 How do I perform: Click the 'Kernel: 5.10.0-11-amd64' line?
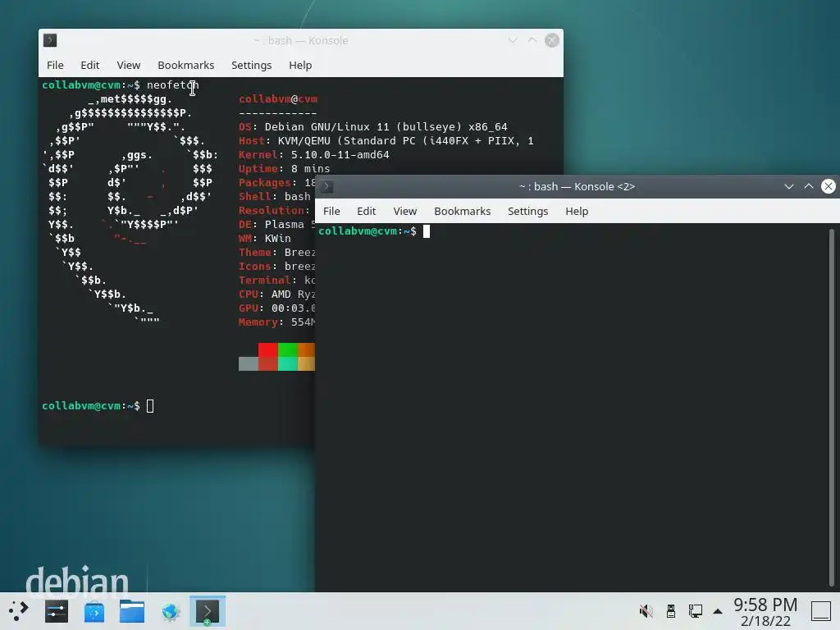[314, 155]
